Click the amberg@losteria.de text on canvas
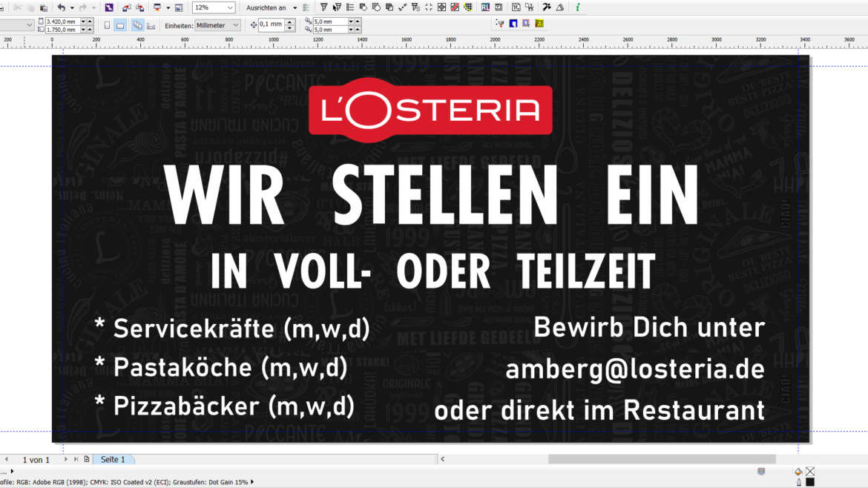Viewport: 868px width, 488px height. coord(635,369)
